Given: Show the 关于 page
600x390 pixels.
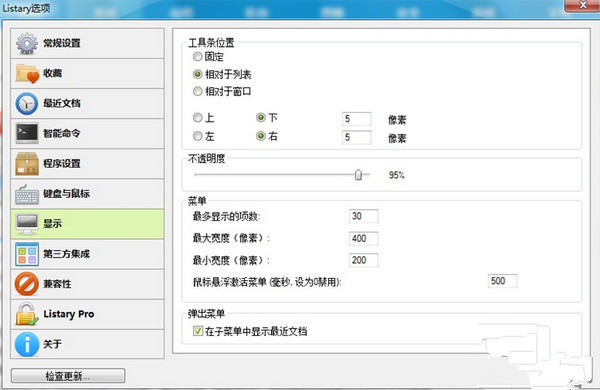Looking at the screenshot, I should click(87, 344).
